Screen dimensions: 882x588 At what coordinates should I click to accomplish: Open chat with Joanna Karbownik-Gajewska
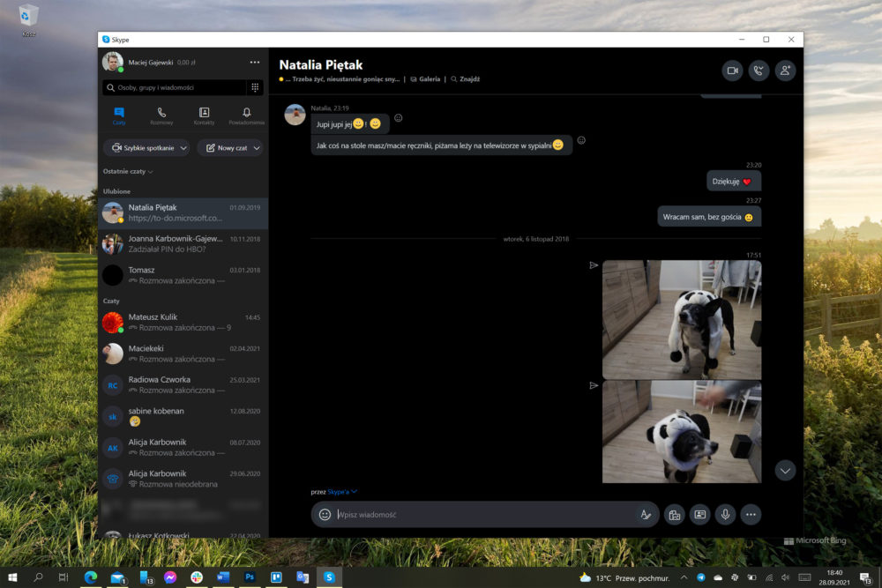(183, 244)
